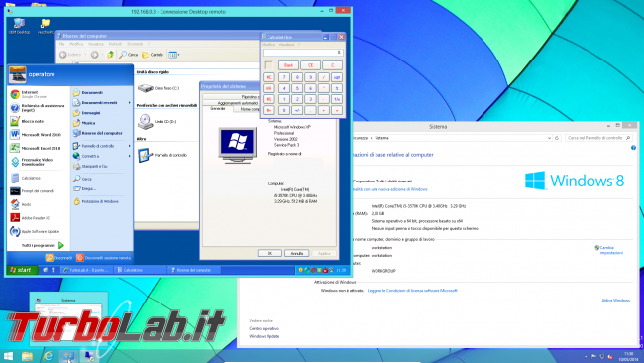This screenshot has height=363, width=644.
Task: Switch to Aggiornamenti automatici tab
Action: click(238, 103)
